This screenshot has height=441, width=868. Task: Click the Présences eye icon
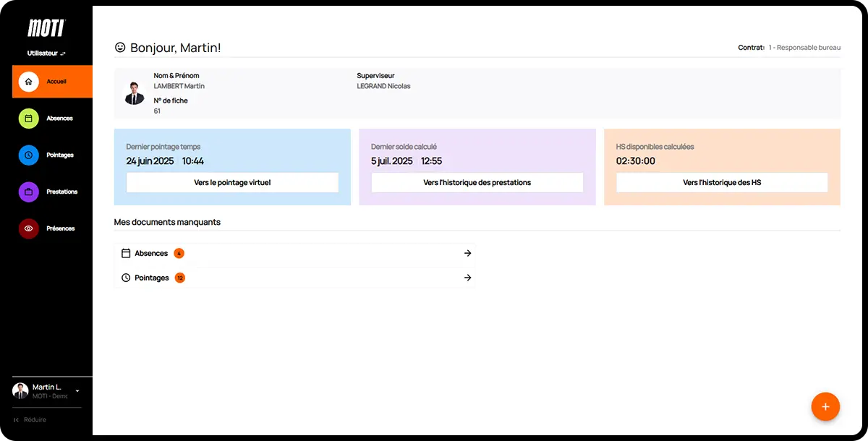(x=28, y=228)
